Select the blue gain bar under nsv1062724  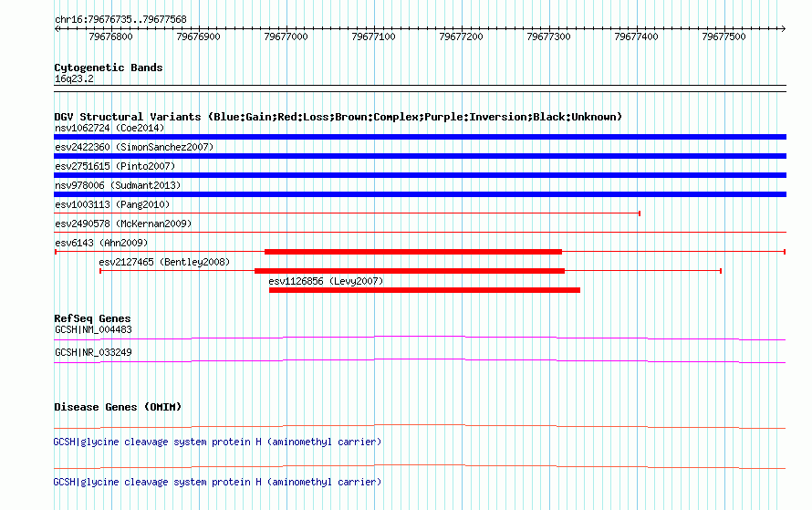pos(420,137)
